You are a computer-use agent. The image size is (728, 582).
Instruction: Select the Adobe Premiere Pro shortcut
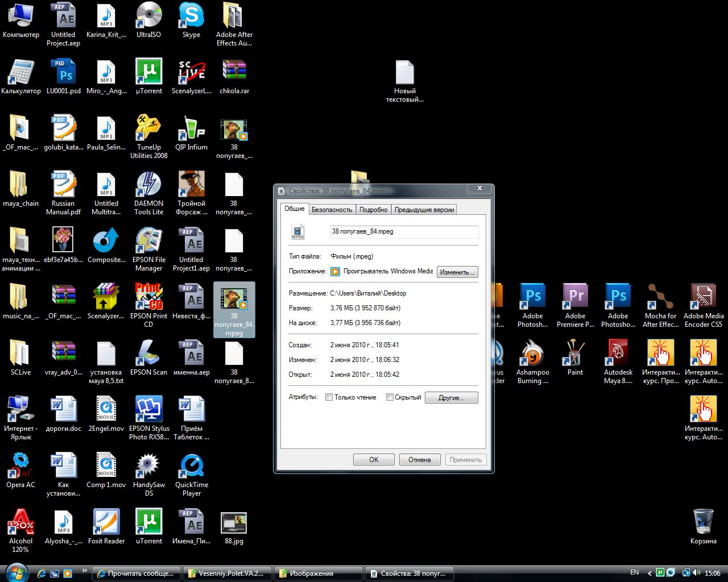click(575, 305)
